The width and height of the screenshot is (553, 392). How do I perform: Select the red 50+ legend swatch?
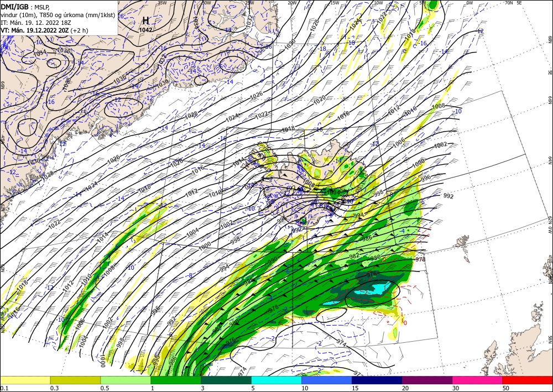528,380
